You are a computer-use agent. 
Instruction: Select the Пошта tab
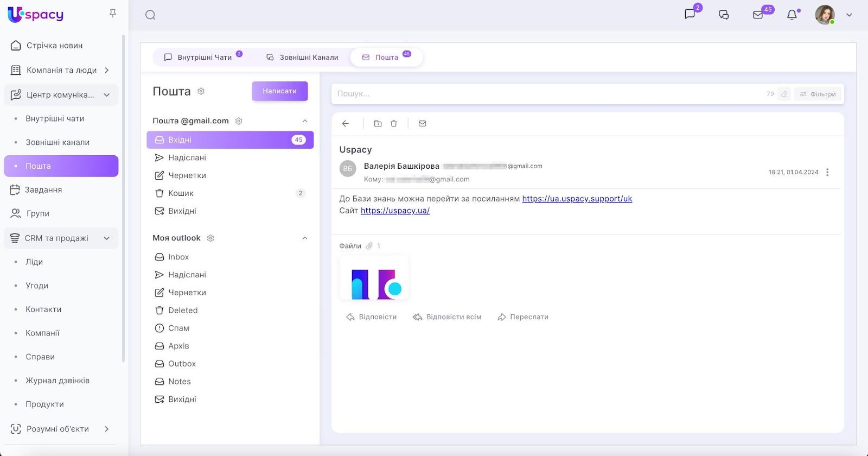(x=386, y=57)
